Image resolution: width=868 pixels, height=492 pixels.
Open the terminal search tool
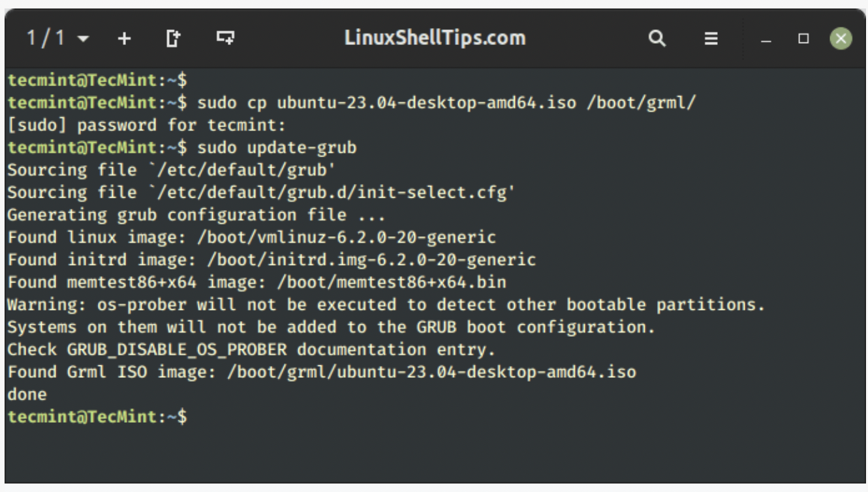657,38
